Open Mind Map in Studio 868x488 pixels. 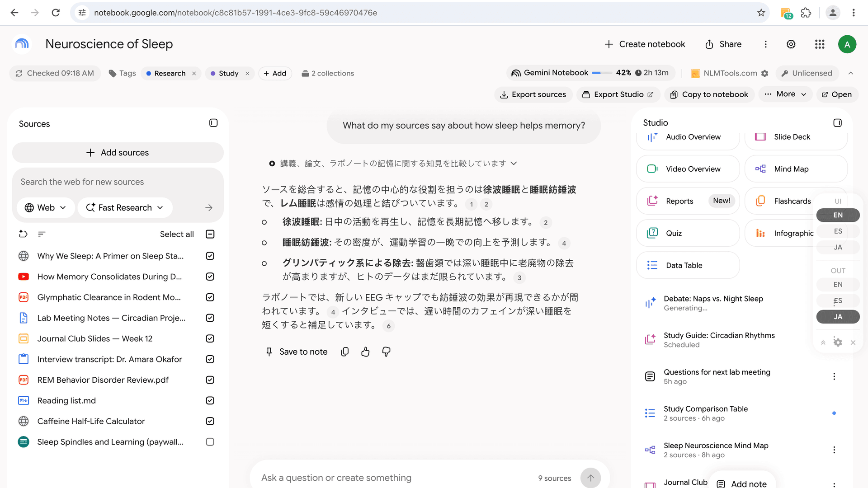tap(796, 169)
